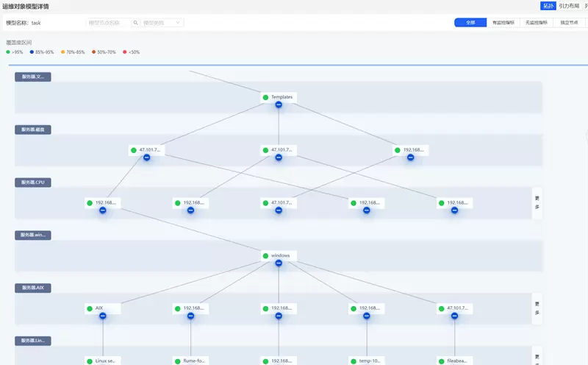Click the 服务器.磁盘 layer label
This screenshot has width=588, height=365.
tap(33, 130)
